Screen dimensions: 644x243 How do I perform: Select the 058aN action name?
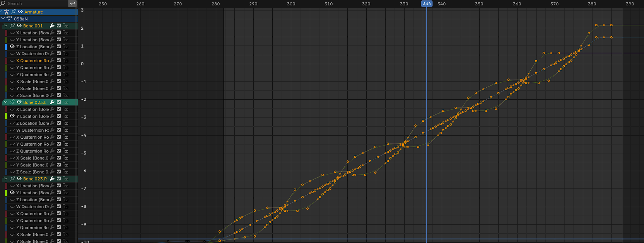pos(21,19)
